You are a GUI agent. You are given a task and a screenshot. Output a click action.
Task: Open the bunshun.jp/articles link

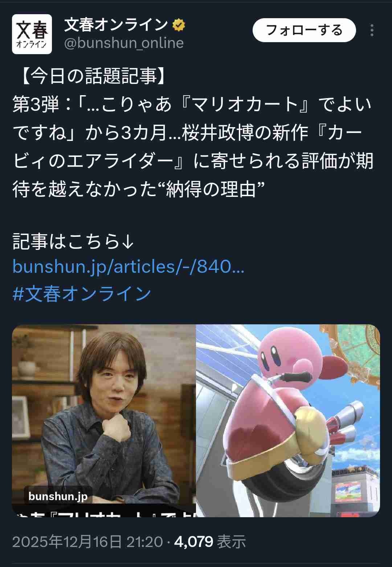click(x=128, y=267)
